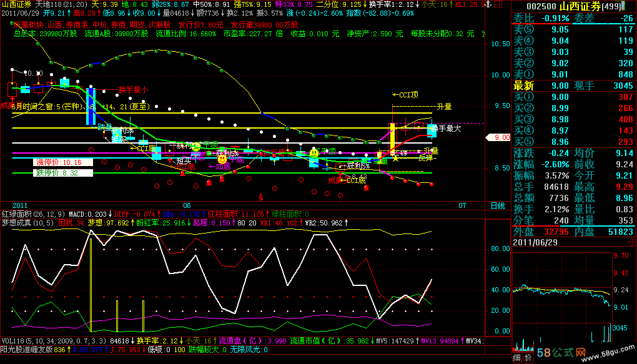
Task: Select the 买④ row at 8.97
Action: pyautogui.click(x=573, y=131)
